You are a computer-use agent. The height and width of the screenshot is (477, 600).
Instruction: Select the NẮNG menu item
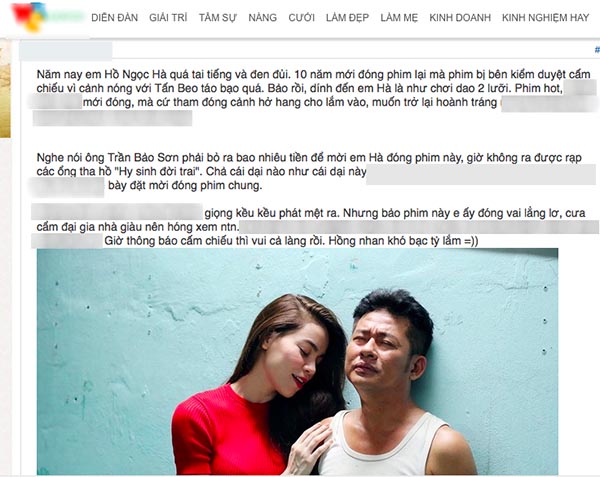[262, 18]
